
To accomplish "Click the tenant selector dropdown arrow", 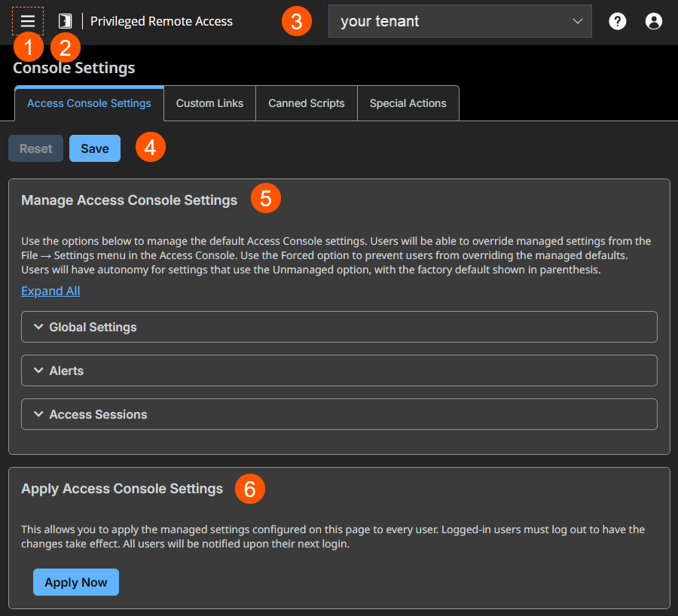I will click(578, 21).
